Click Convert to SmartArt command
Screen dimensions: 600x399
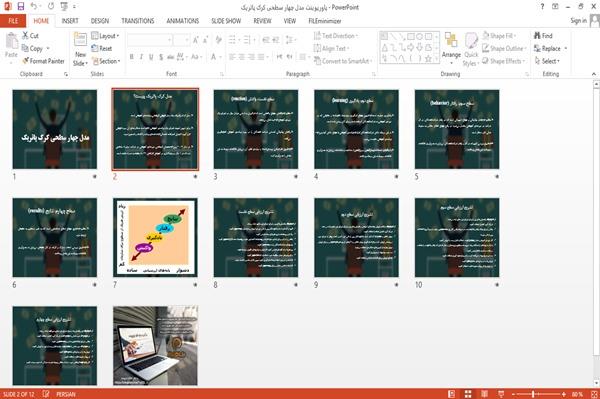pos(343,61)
